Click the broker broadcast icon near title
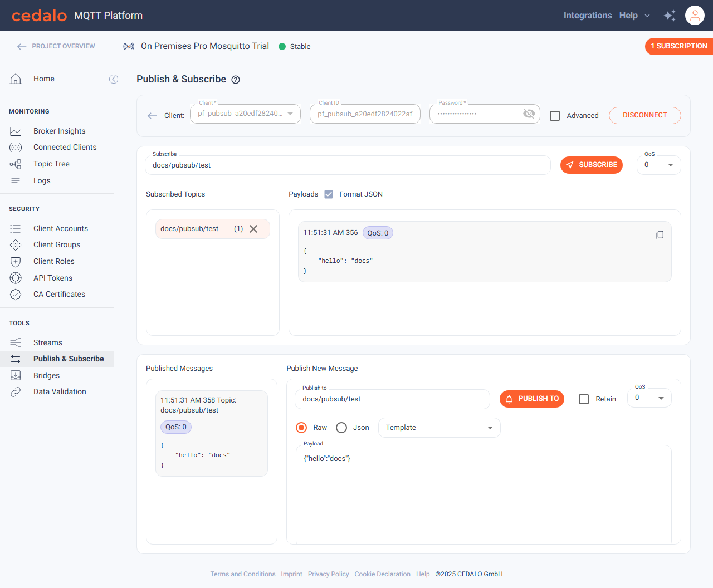This screenshot has height=588, width=713. point(129,46)
